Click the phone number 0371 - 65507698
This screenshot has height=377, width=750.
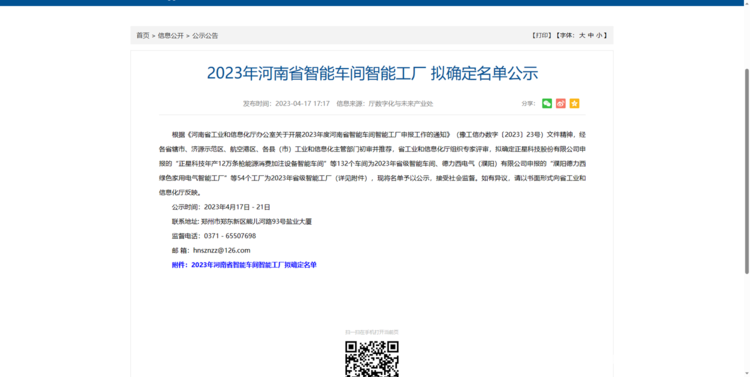(230, 236)
